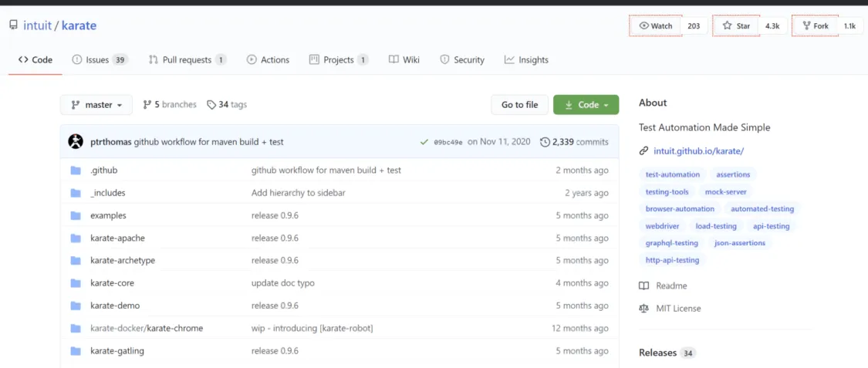Click the karate-archetype folder icon

click(76, 260)
